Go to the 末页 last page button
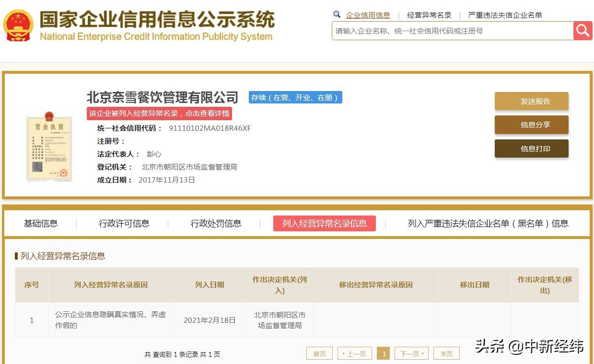 pyautogui.click(x=446, y=353)
